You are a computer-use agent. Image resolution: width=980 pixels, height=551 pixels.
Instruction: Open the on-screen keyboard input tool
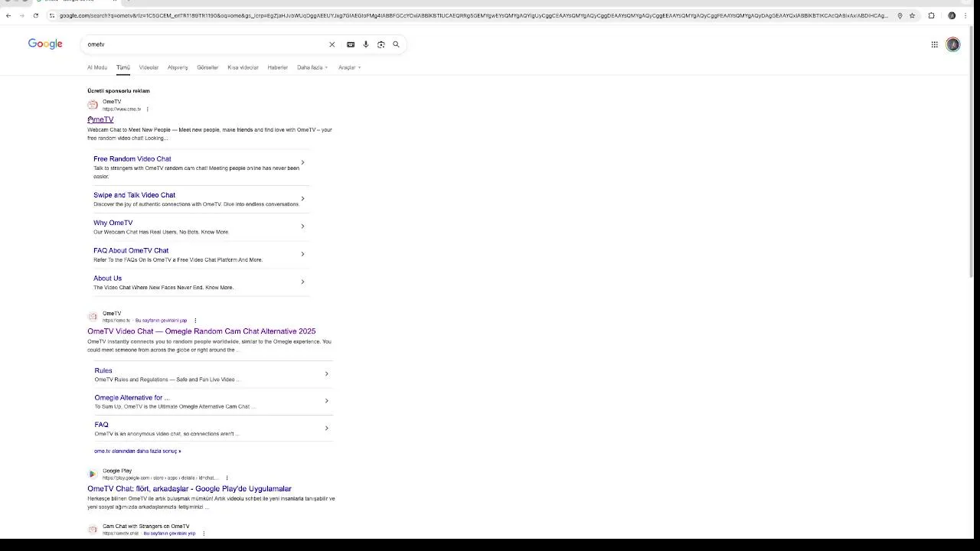[351, 44]
